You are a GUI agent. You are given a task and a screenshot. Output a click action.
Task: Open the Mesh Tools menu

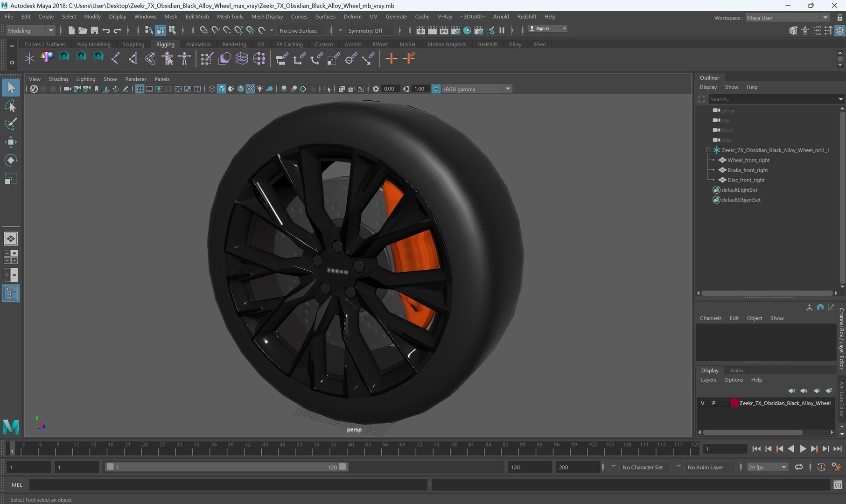pos(230,16)
